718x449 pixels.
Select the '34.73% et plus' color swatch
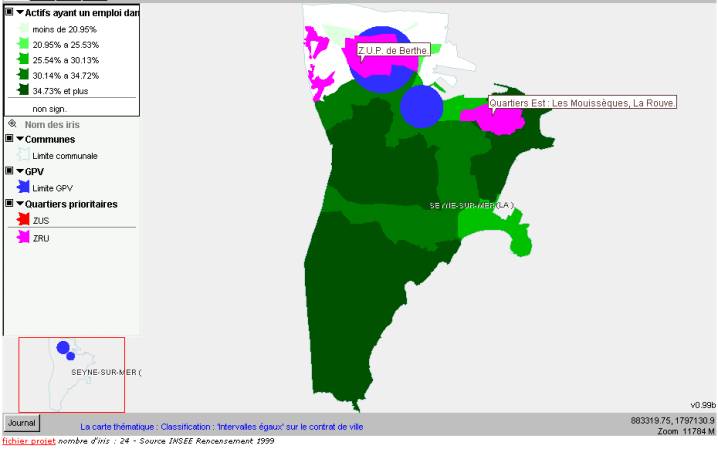tap(23, 90)
